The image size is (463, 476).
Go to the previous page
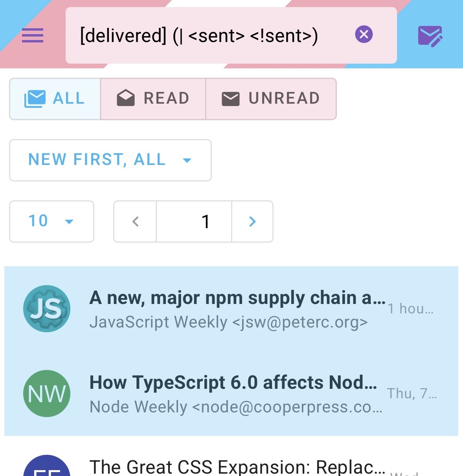[x=135, y=222]
